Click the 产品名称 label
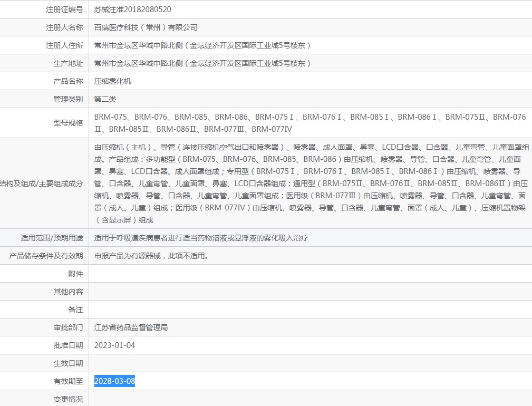The width and height of the screenshot is (532, 406). [x=68, y=81]
